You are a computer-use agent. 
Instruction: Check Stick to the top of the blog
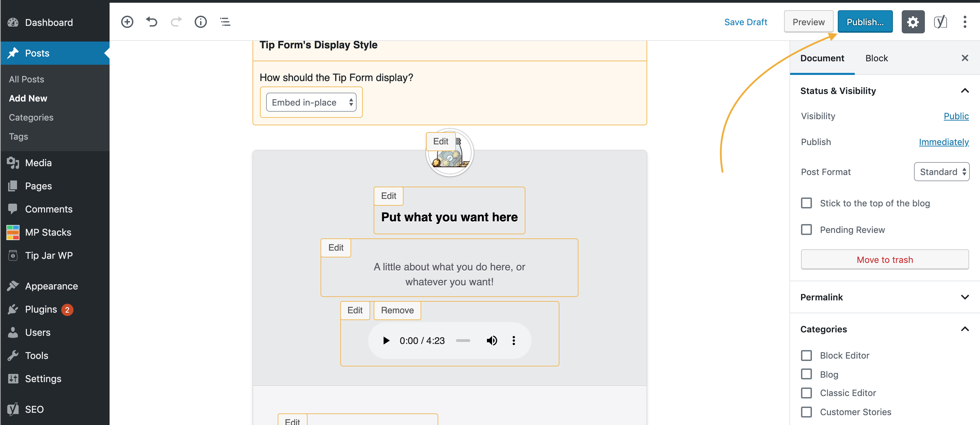pyautogui.click(x=806, y=203)
